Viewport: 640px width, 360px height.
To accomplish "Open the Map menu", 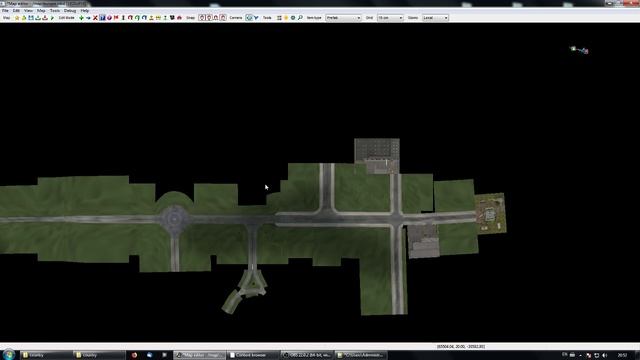I will 41,11.
